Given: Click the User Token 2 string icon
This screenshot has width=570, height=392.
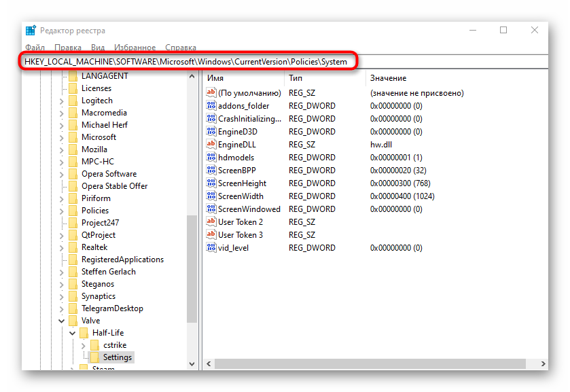Looking at the screenshot, I should 211,222.
